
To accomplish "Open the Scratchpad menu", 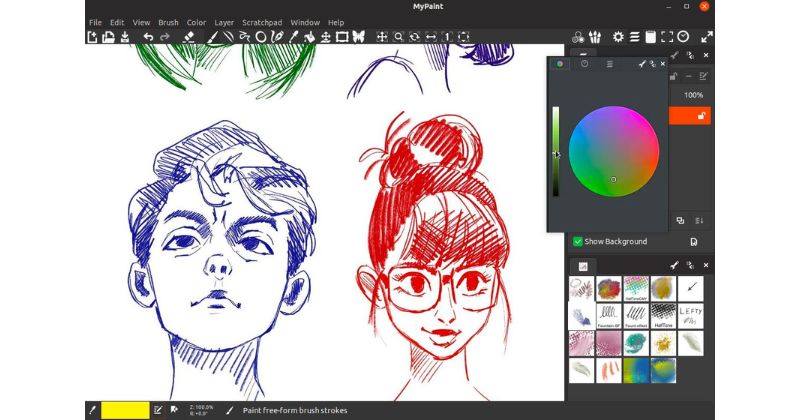I will click(262, 22).
